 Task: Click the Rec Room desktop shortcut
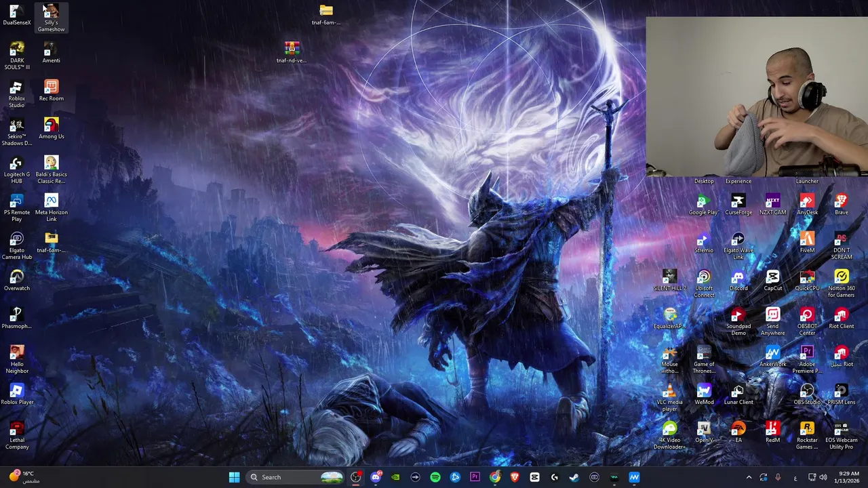tap(51, 91)
